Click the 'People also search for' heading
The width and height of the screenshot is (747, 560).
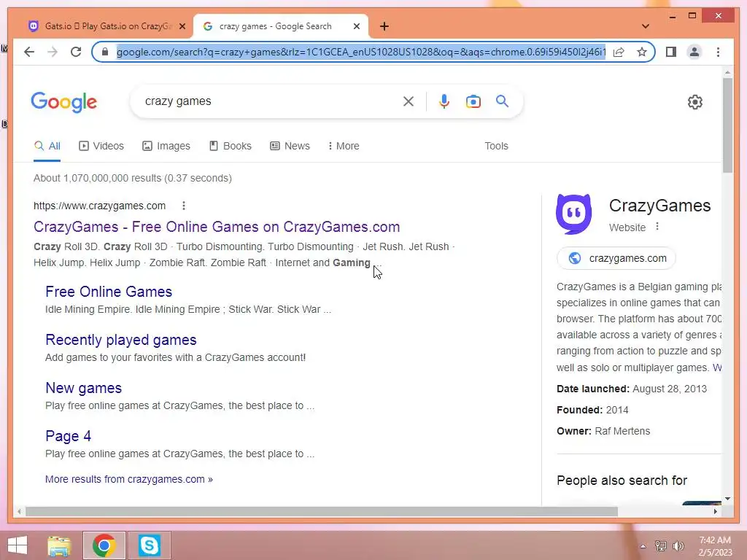tap(622, 480)
